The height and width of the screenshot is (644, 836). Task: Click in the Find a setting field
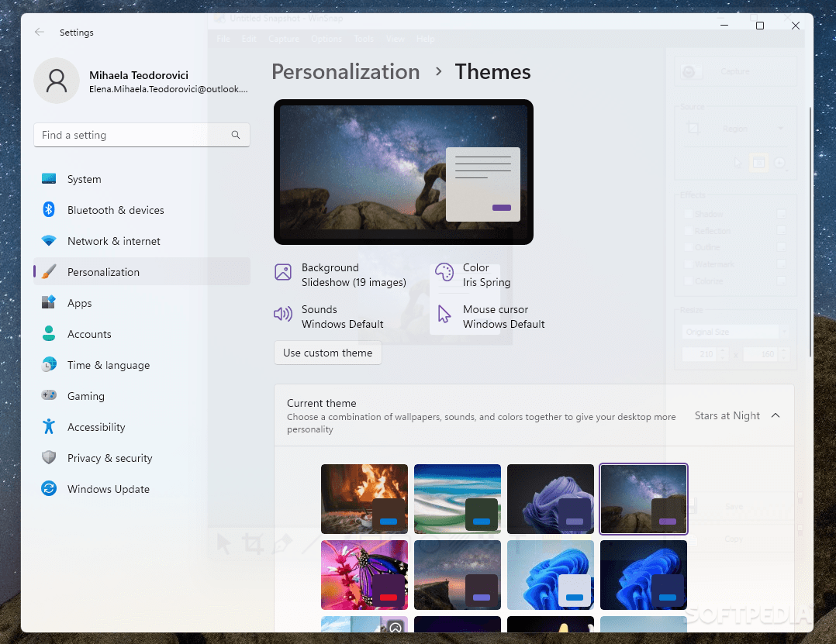point(142,135)
